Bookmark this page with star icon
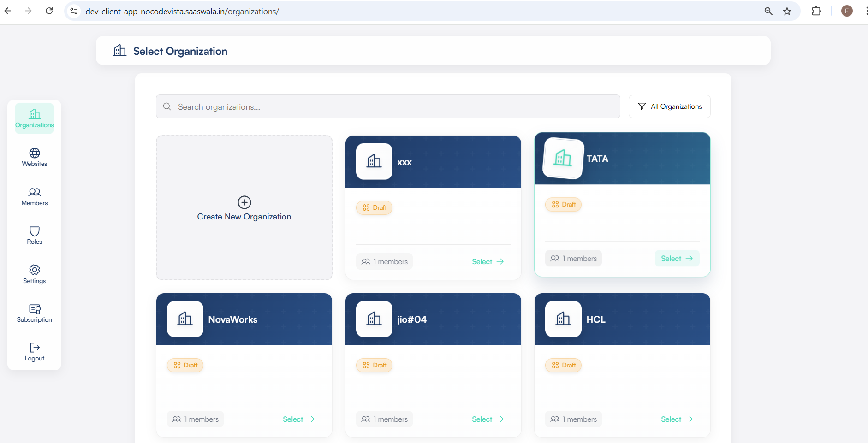 pos(787,12)
